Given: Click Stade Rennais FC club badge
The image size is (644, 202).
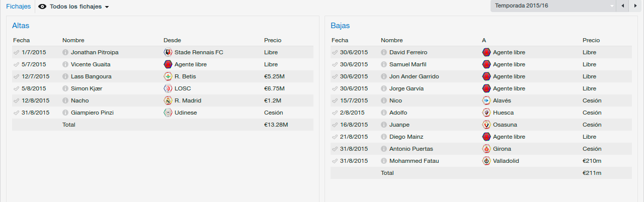Looking at the screenshot, I should click(168, 52).
